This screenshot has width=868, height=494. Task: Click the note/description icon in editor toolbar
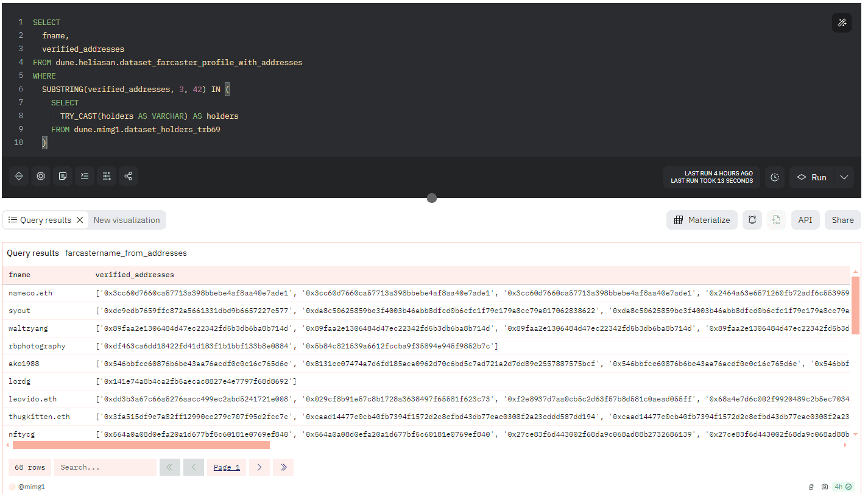pyautogui.click(x=63, y=176)
